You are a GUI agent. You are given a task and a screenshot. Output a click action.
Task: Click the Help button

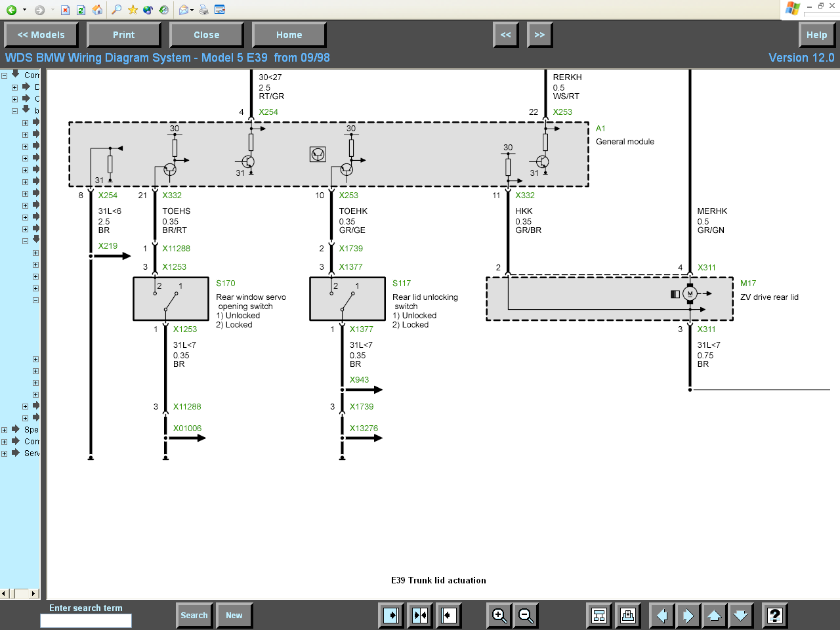[x=816, y=35]
